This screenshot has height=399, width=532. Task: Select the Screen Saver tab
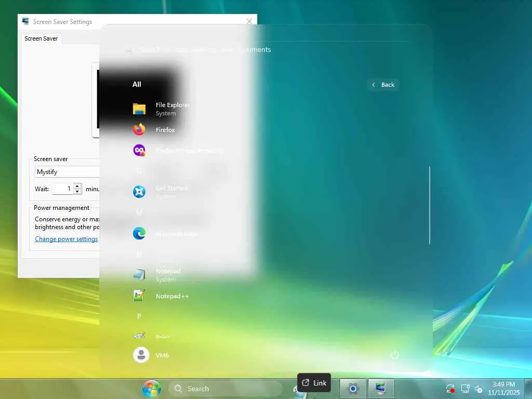click(41, 38)
